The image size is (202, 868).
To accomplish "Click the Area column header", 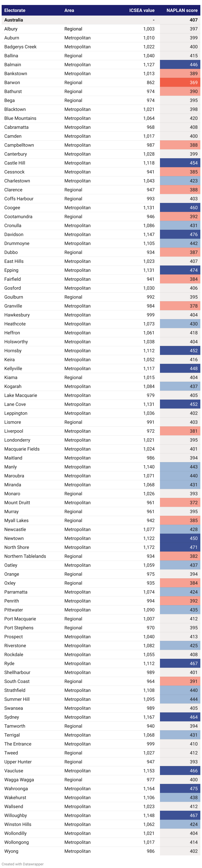I will click(x=69, y=10).
